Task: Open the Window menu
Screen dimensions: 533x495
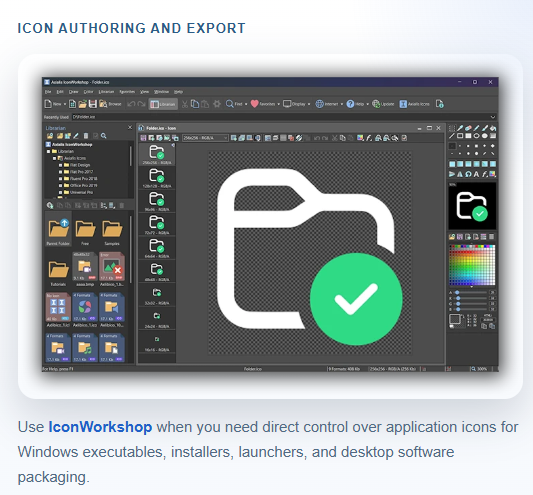Action: (x=161, y=92)
